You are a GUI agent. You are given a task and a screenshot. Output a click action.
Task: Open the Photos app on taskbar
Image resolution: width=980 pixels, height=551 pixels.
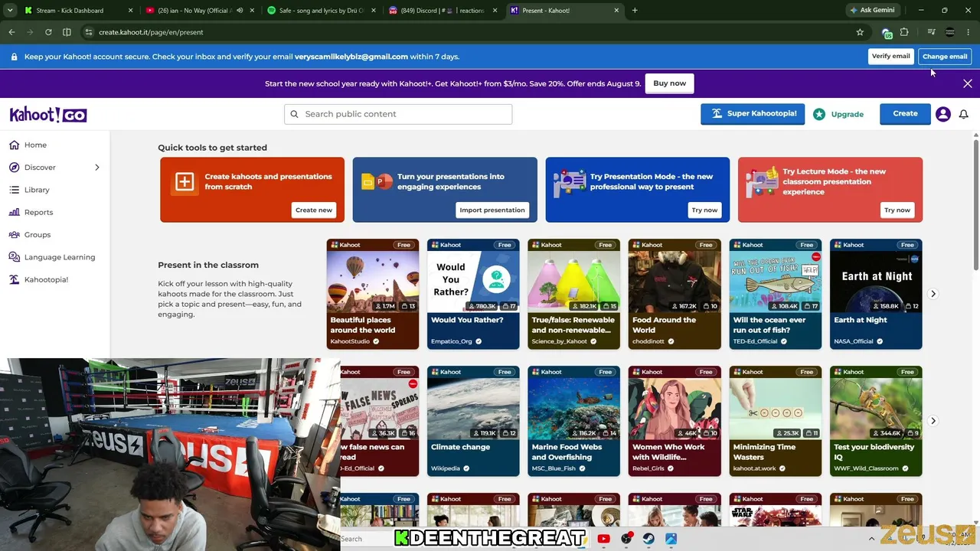coord(671,539)
